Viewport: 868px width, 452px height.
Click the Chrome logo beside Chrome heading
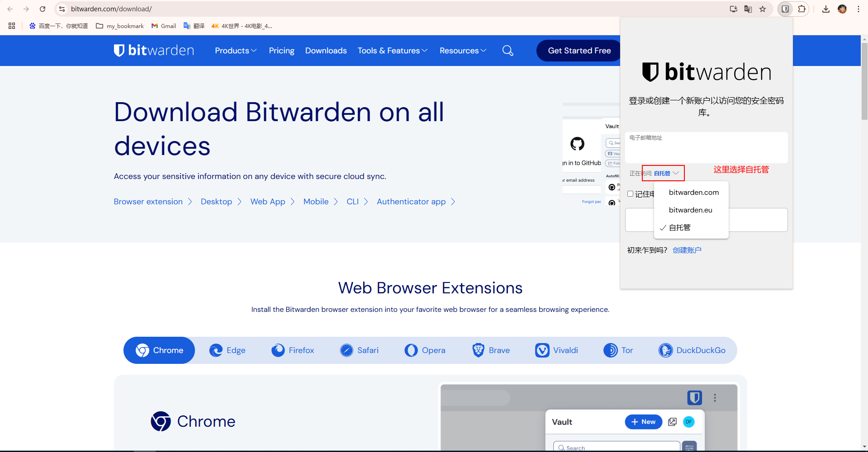point(161,421)
